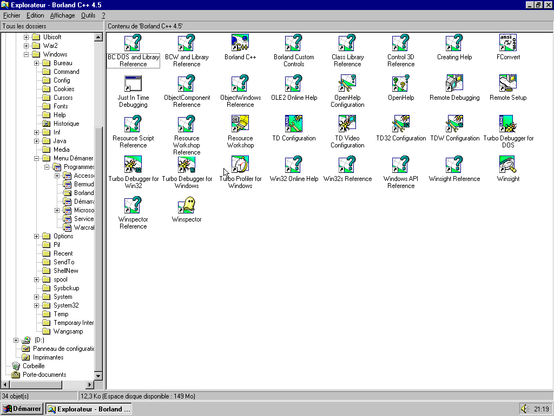Open the Fichier menu
554x416 pixels.
tap(12, 16)
